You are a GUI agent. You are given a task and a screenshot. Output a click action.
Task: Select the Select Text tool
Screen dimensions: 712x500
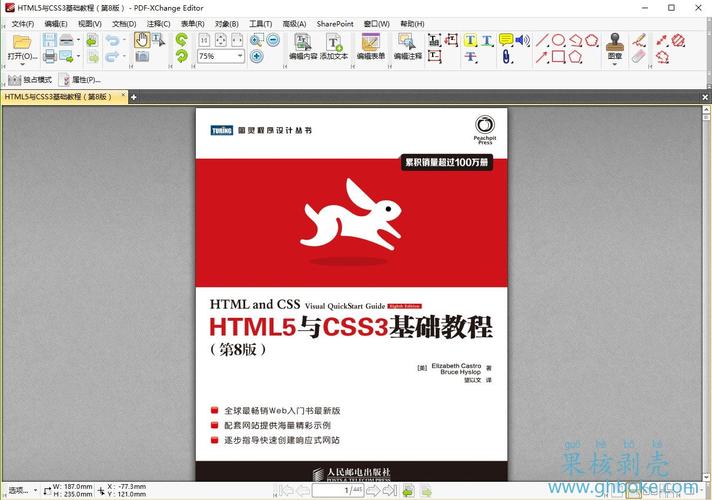click(158, 40)
